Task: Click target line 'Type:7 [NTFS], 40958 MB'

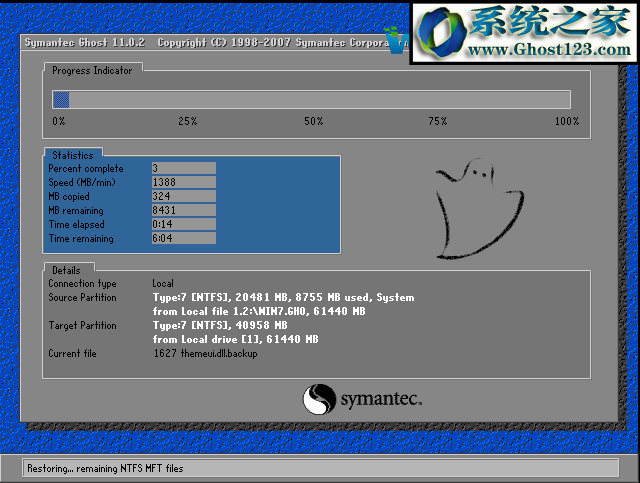Action: coord(220,325)
